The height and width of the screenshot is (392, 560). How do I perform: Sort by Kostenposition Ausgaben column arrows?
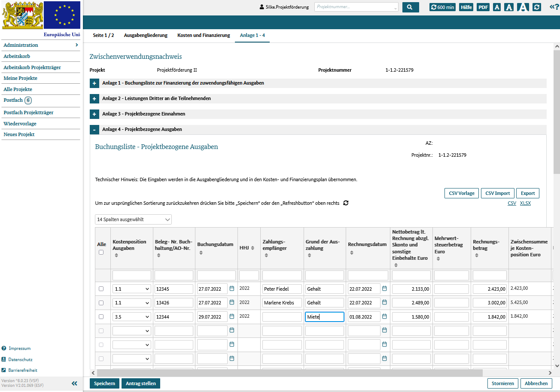point(116,255)
